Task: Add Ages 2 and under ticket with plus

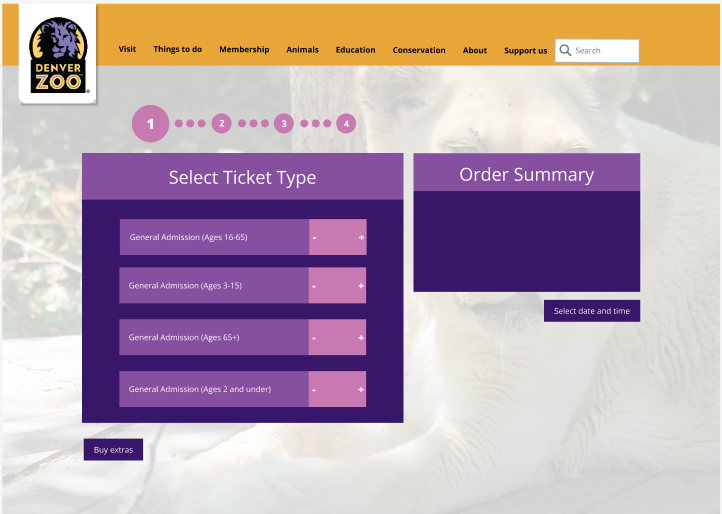Action: (x=361, y=389)
